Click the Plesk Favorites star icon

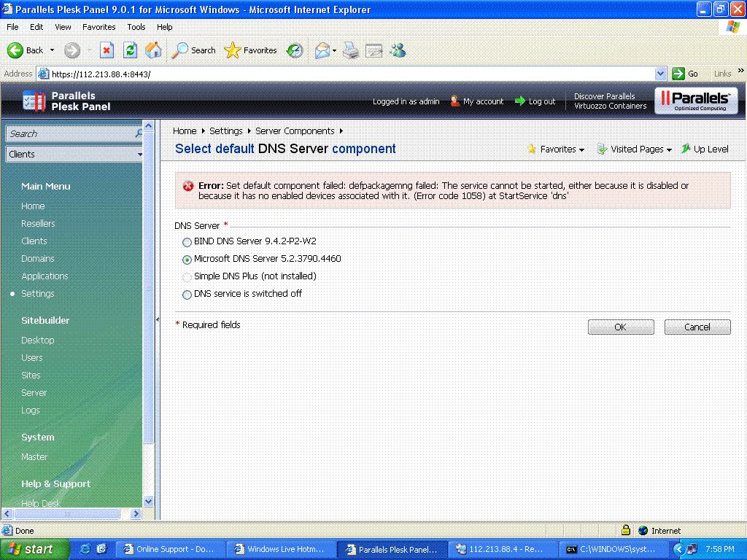coord(532,149)
